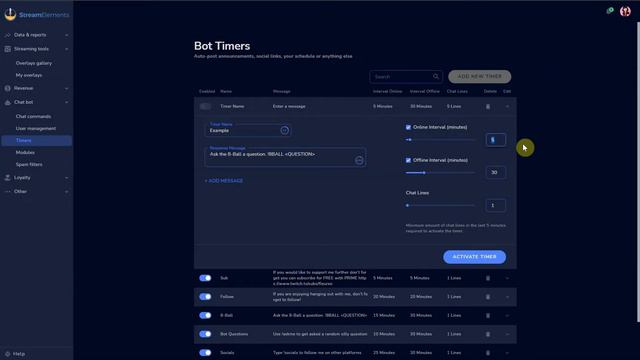Click the green notification icon in header
Image resolution: width=640 pixels, height=360 pixels.
[x=610, y=11]
